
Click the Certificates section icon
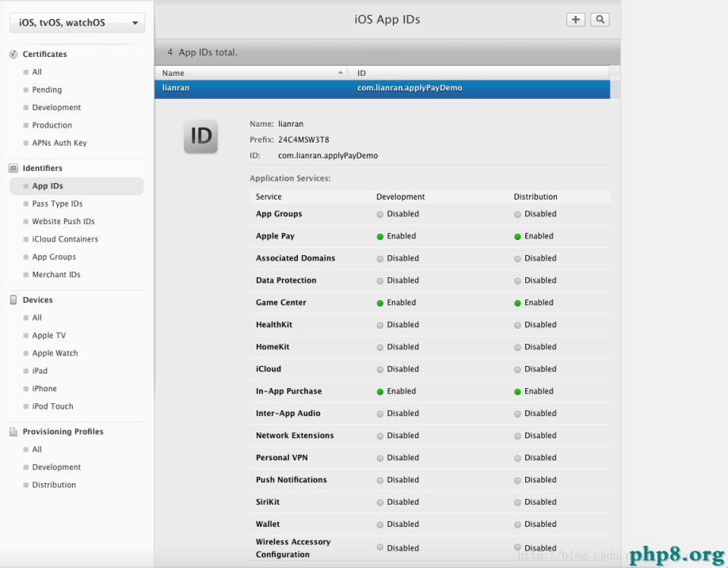[x=13, y=55]
